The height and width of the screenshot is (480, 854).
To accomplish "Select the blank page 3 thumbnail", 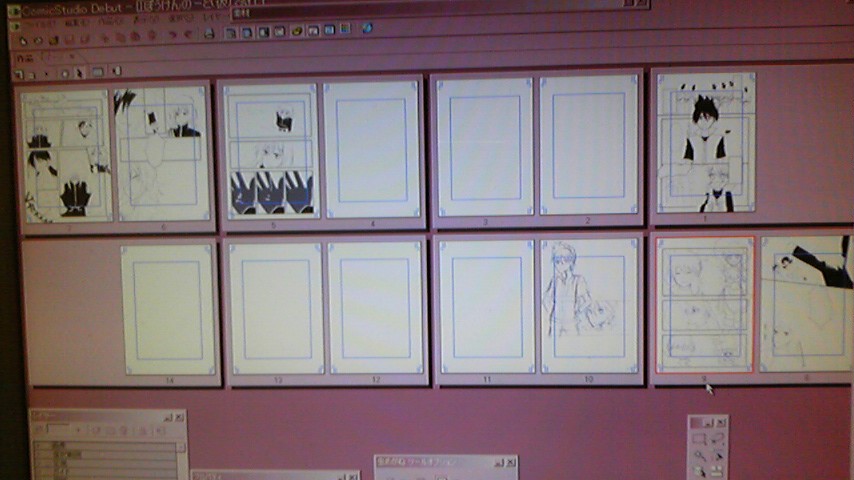I will 485,147.
